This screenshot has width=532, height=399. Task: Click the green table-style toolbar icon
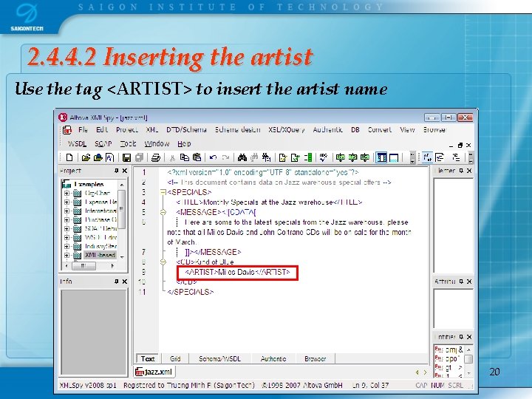(x=307, y=157)
